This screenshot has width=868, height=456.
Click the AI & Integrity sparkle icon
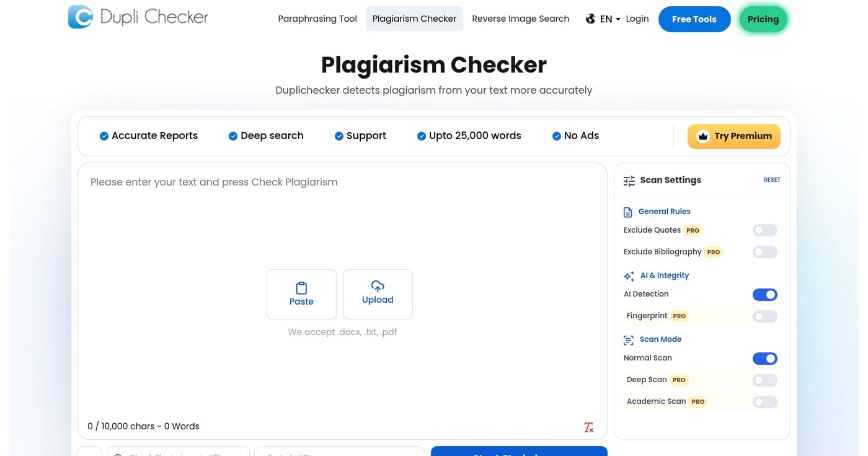629,276
